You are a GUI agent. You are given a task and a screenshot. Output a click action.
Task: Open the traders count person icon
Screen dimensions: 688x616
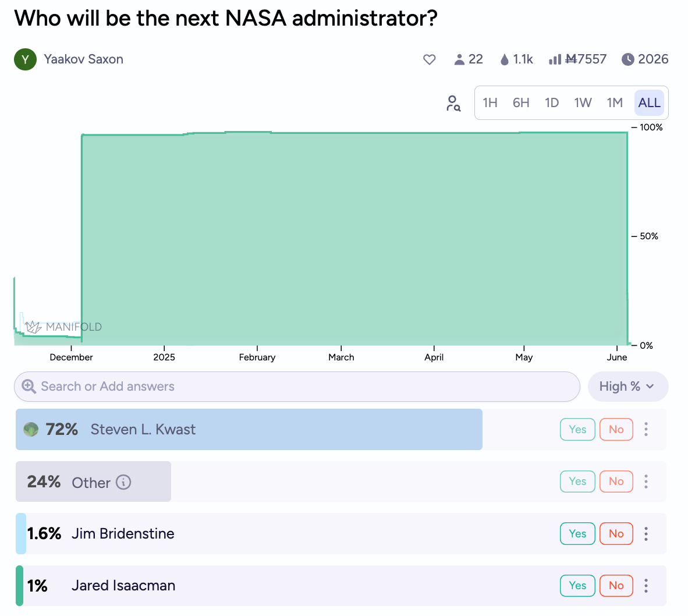[x=459, y=59]
